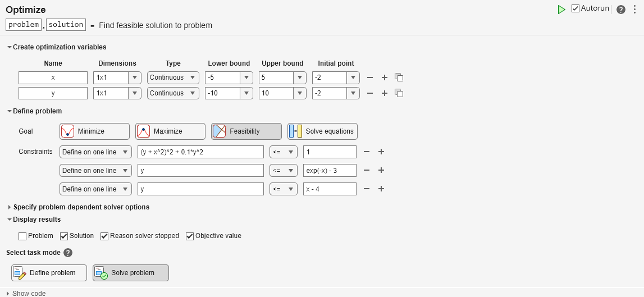Duplicate variable x using copy icon
Viewport: 644px width, 297px height.
399,77
